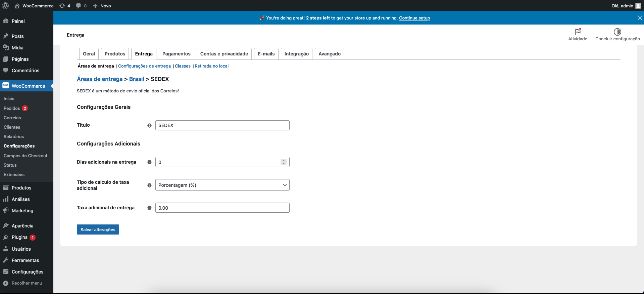The width and height of the screenshot is (644, 294).
Task: Click stepper arrows on Dias adicionais
Action: 284,162
